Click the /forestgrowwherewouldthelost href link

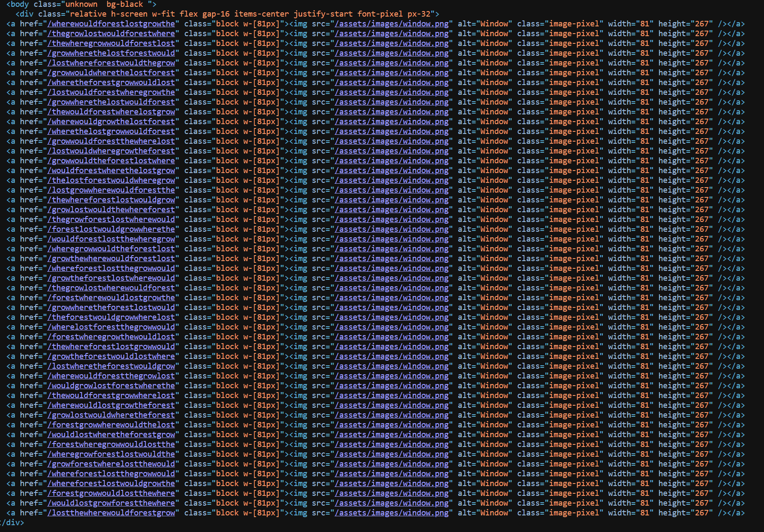coord(111,425)
